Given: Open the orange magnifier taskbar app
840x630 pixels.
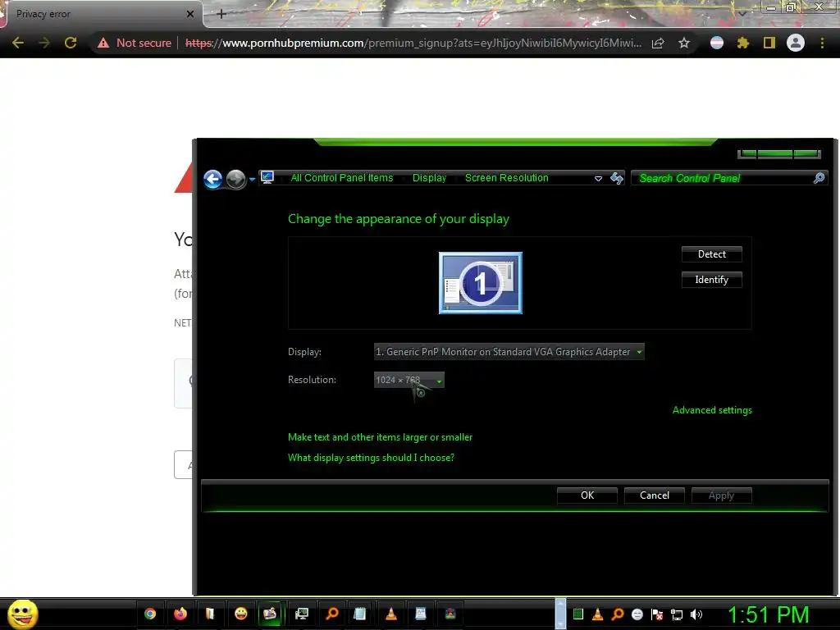Looking at the screenshot, I should click(332, 614).
